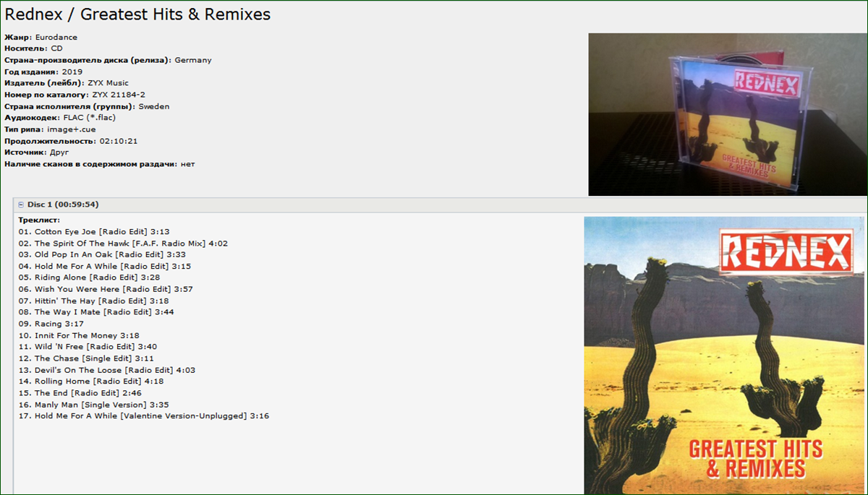Open the Rednex CD case photo
Image resolution: width=868 pixels, height=495 pixels.
[727, 114]
